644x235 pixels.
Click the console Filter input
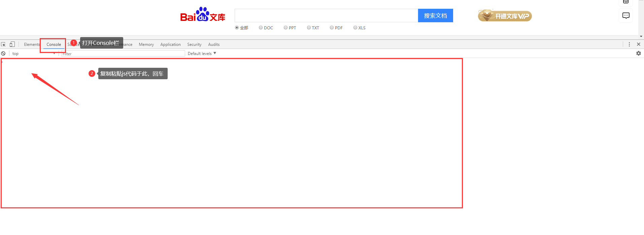(123, 54)
